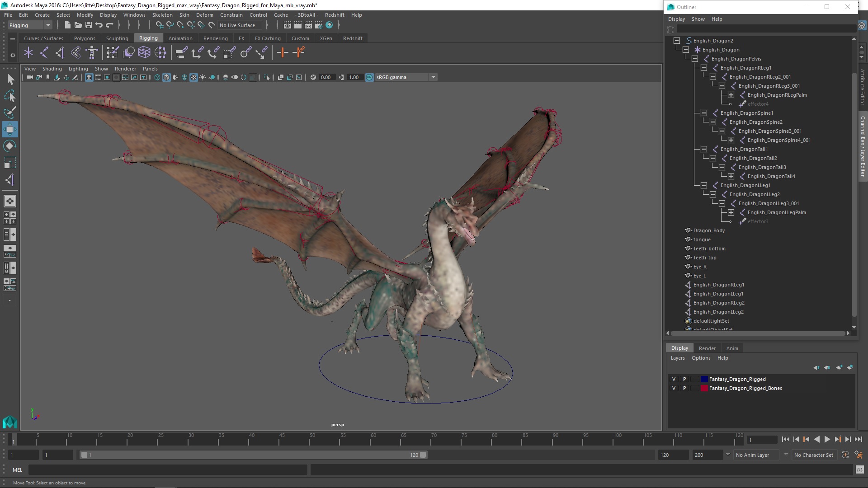Activate the Lasso select tool
Image resolution: width=868 pixels, height=488 pixels.
click(10, 96)
